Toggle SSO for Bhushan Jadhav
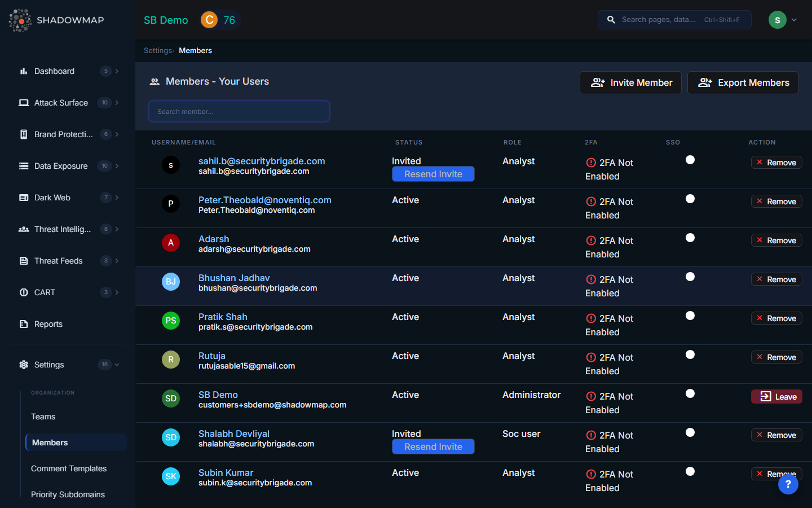Image resolution: width=812 pixels, height=508 pixels. click(690, 277)
